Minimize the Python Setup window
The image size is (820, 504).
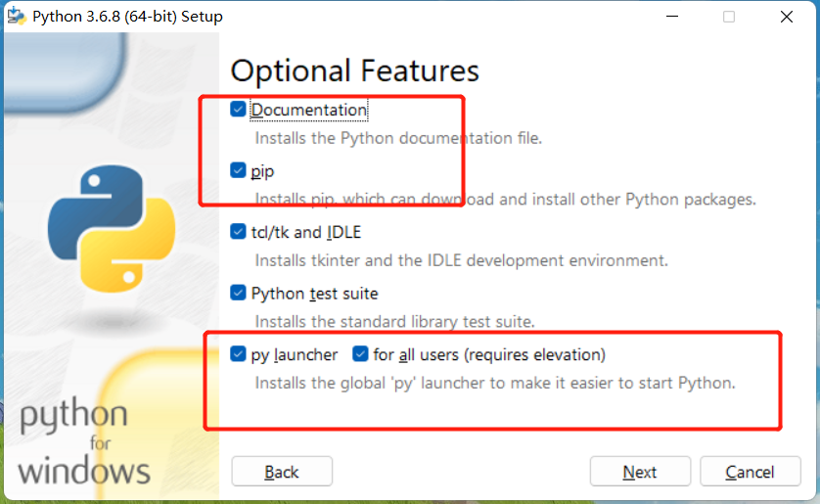tap(672, 17)
